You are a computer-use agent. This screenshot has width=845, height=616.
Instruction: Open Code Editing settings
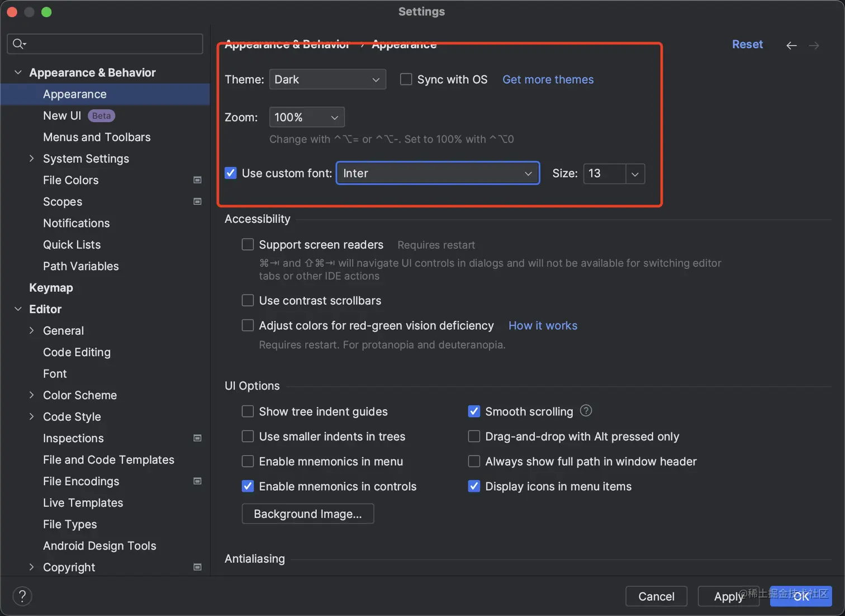[x=77, y=352]
